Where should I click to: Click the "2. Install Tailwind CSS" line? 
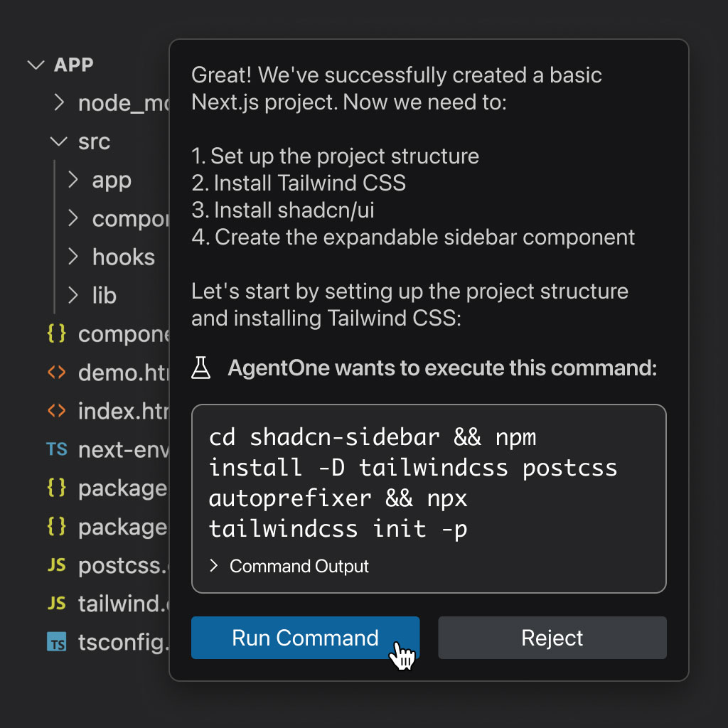point(299,183)
